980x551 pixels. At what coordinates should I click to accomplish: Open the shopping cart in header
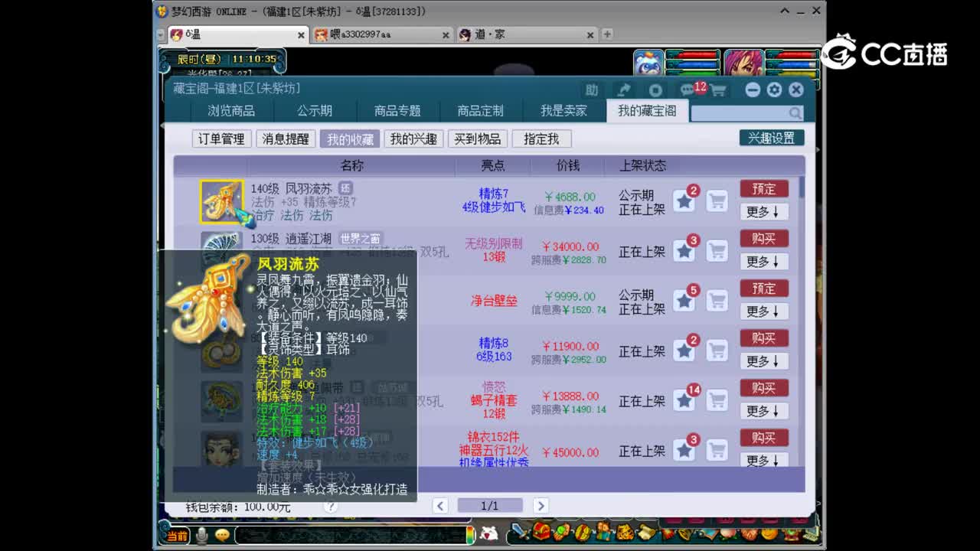tap(718, 90)
